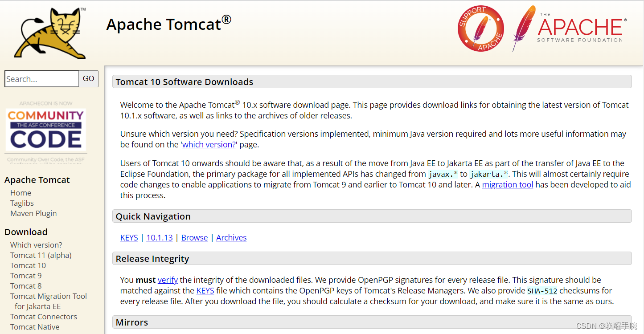The width and height of the screenshot is (644, 334).
Task: Open the Which version? sidebar link
Action: (36, 244)
